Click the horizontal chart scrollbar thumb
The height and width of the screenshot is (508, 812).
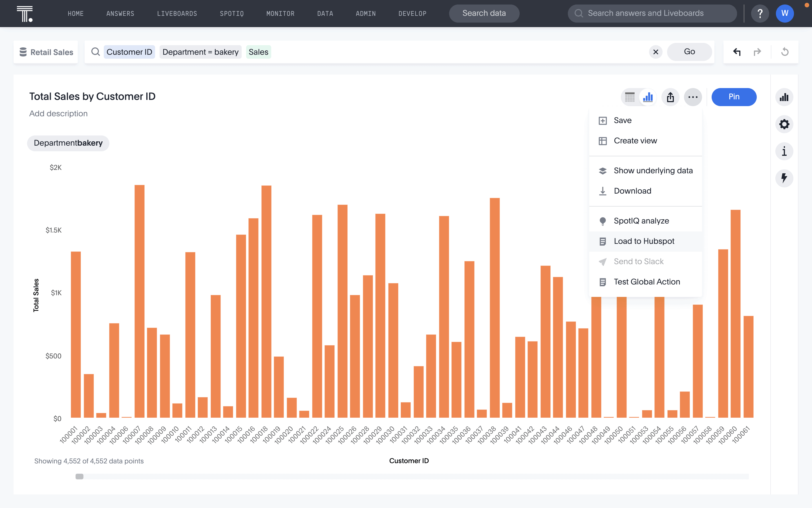tap(80, 476)
